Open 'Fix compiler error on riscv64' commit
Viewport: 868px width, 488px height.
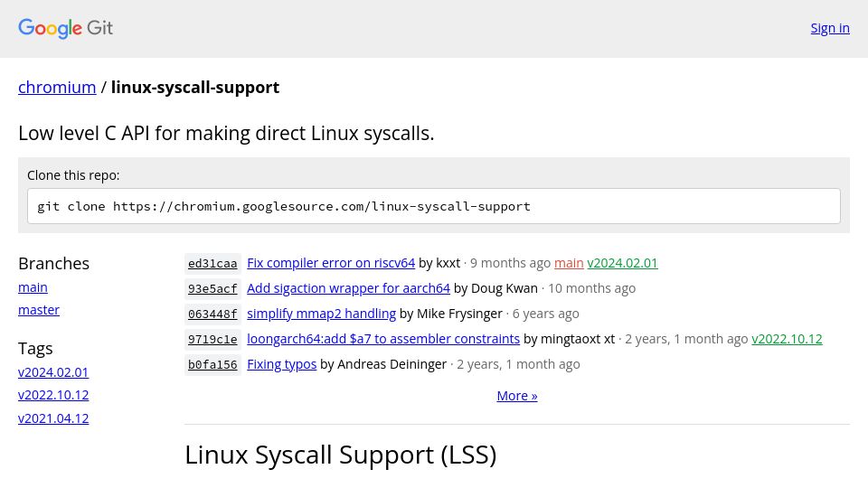331,263
